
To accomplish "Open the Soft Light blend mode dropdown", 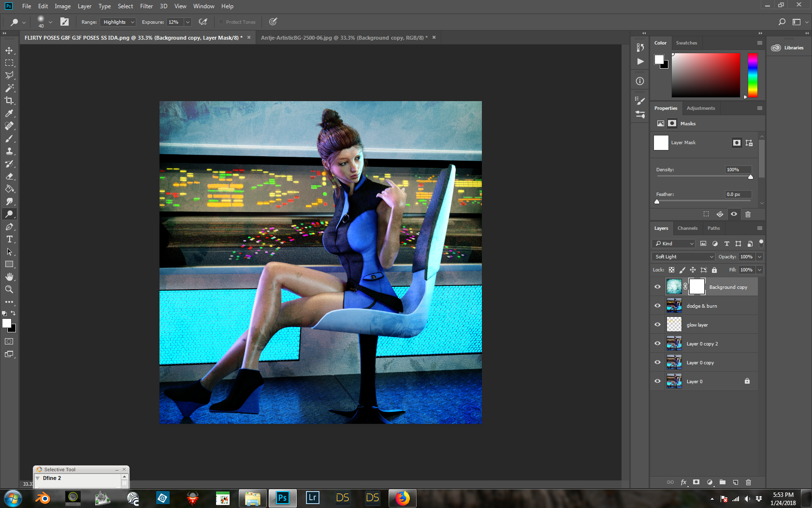I will (683, 257).
